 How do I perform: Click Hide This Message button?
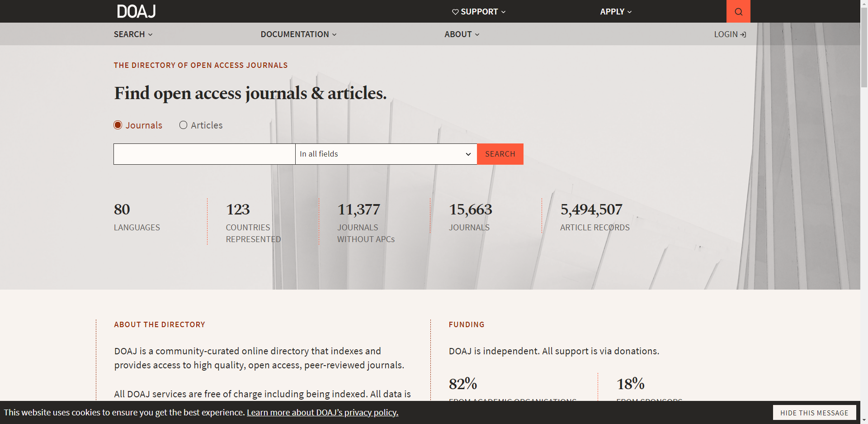(814, 413)
